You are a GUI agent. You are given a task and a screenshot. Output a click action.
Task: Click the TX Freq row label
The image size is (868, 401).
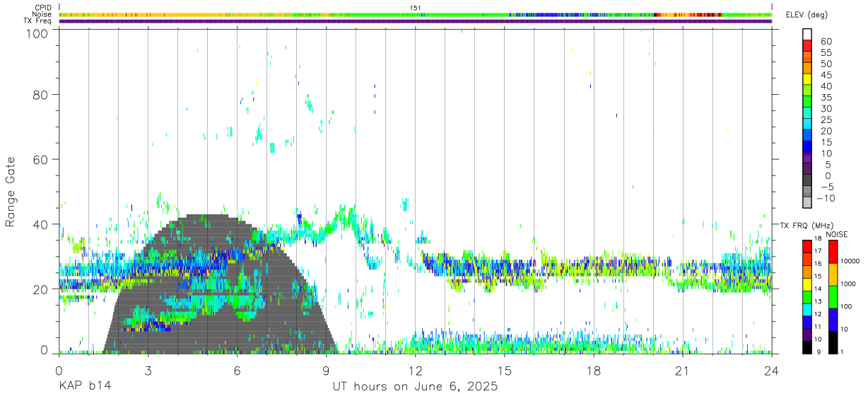tap(37, 21)
